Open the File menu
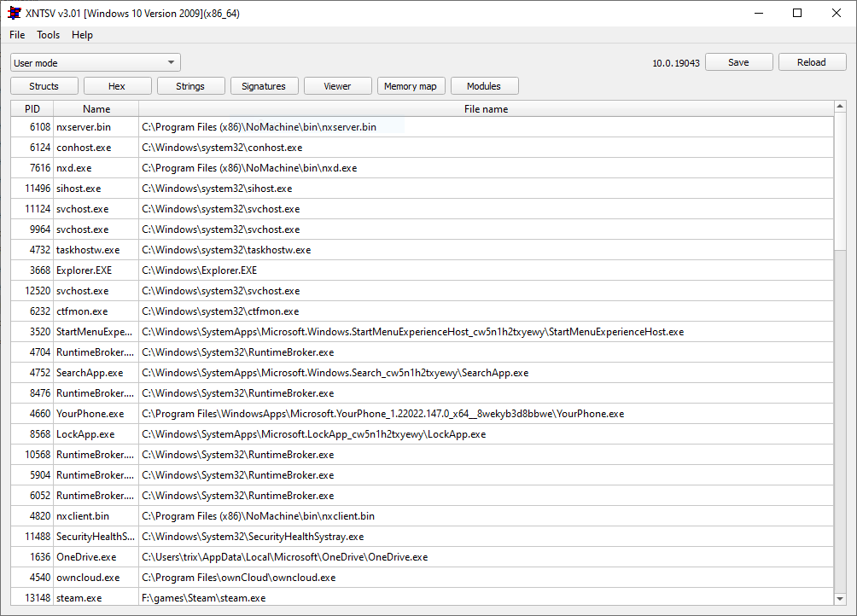This screenshot has height=616, width=857. pos(17,35)
